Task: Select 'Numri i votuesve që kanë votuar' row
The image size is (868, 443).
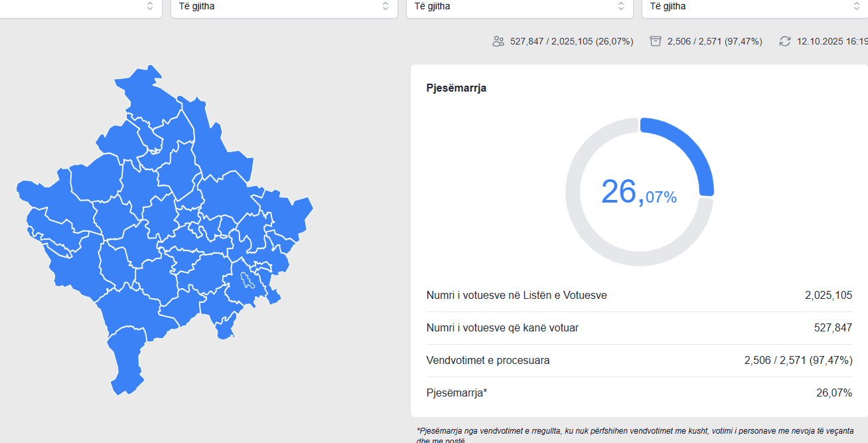Action: pos(502,328)
